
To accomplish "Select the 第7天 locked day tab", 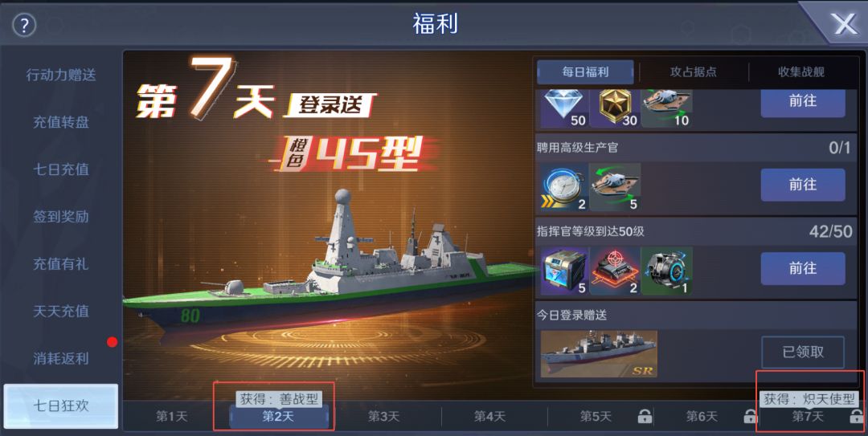I will tap(809, 416).
